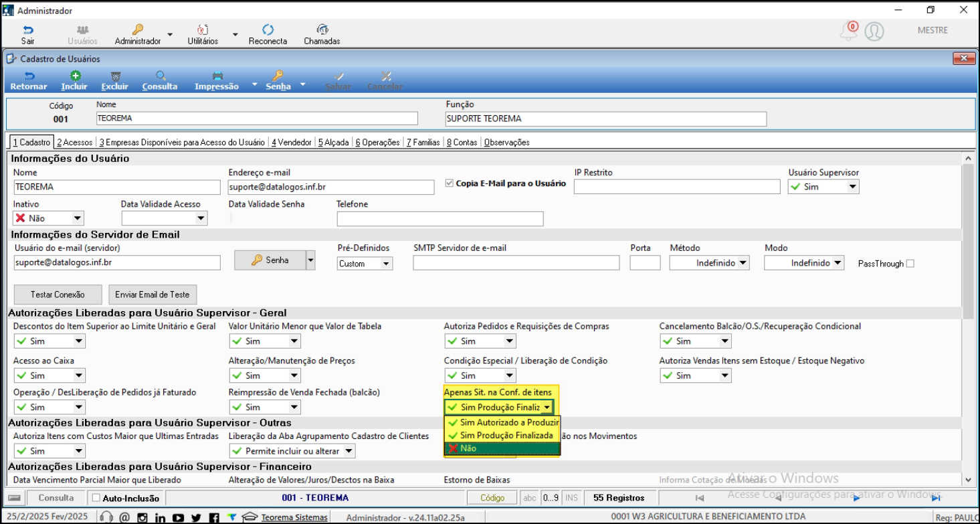
Task: Open Alteração/Manutenção de Preços dropdown
Action: (294, 375)
